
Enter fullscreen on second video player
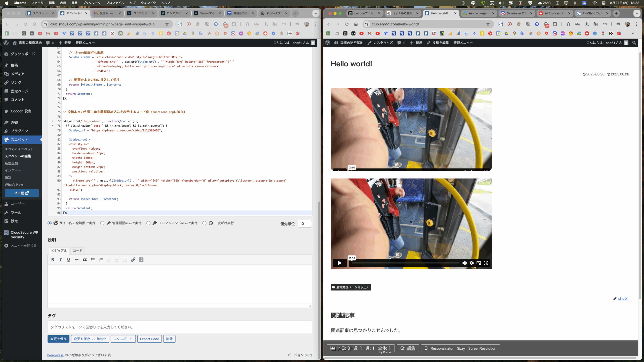tap(486, 263)
